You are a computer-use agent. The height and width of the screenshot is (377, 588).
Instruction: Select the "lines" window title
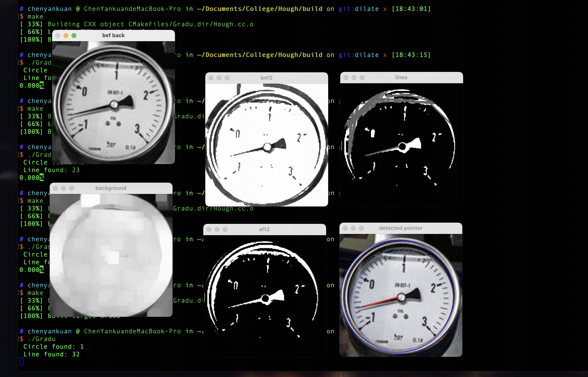(401, 78)
